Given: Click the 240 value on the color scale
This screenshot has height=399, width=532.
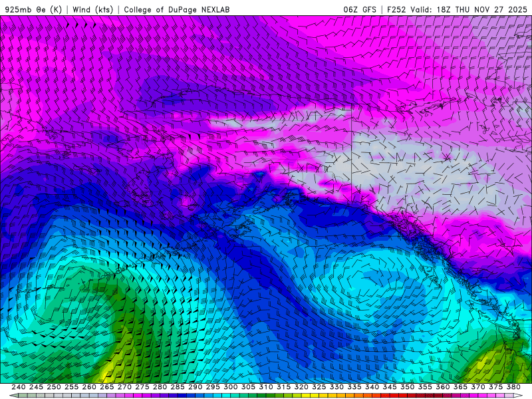Looking at the screenshot, I should (x=19, y=387).
